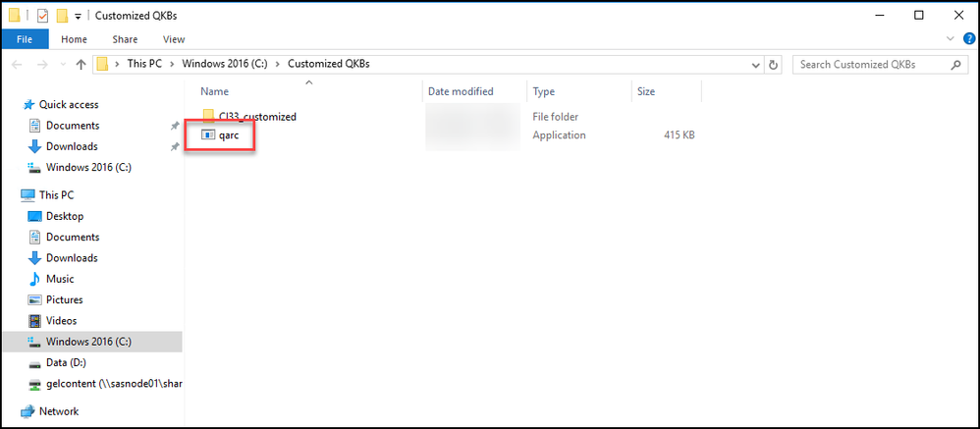Maximize the Customized QKBs window

(x=919, y=15)
